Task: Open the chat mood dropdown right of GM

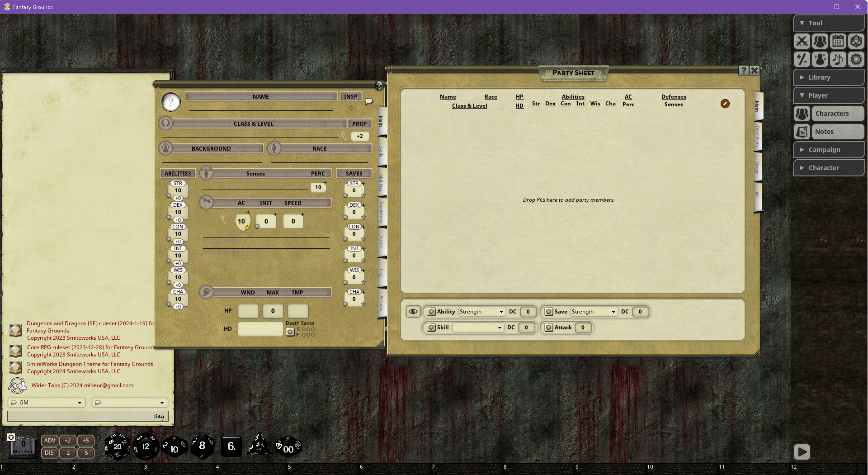Action: click(x=130, y=403)
